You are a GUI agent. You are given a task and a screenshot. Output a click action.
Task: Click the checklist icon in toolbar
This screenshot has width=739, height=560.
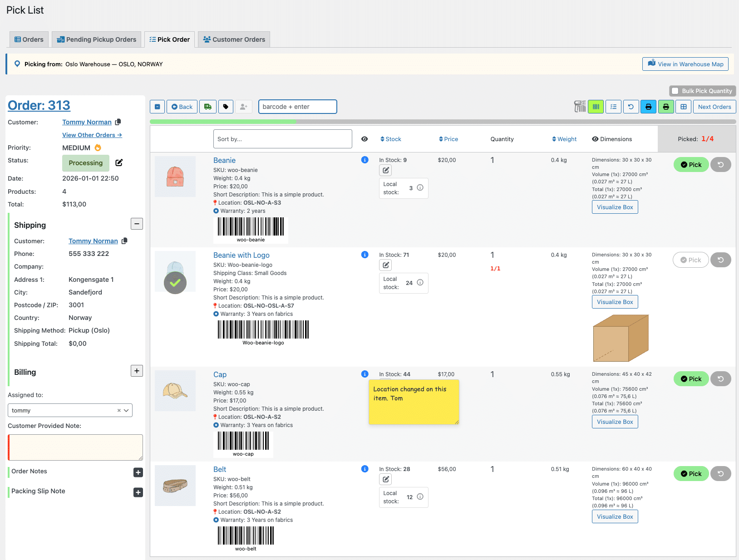[x=613, y=107]
